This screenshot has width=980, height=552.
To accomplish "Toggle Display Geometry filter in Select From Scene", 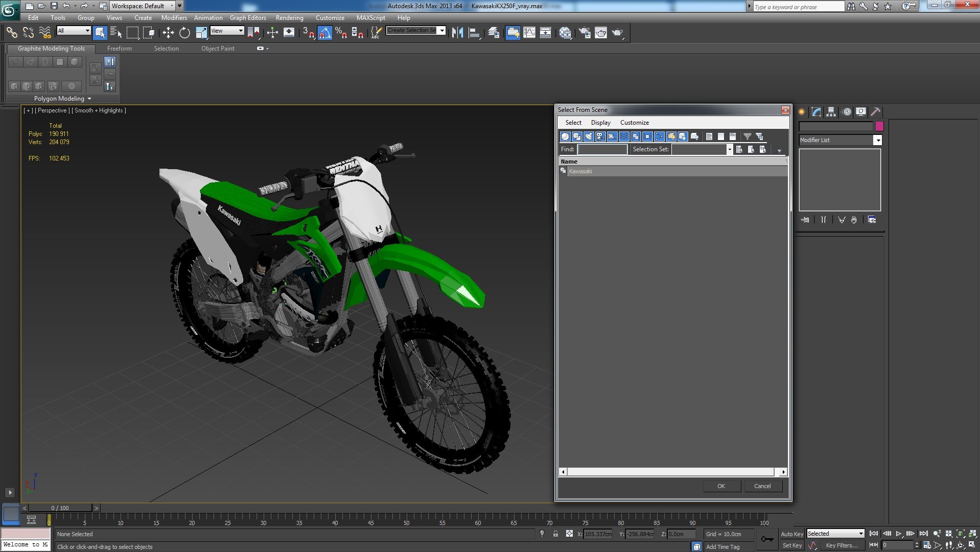I will 565,136.
